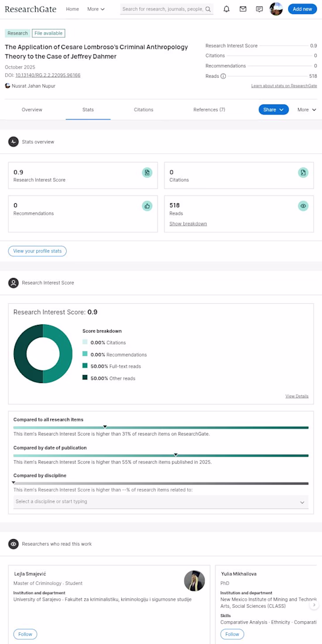Click the all research items comparison marker
The width and height of the screenshot is (322, 644).
tap(105, 427)
